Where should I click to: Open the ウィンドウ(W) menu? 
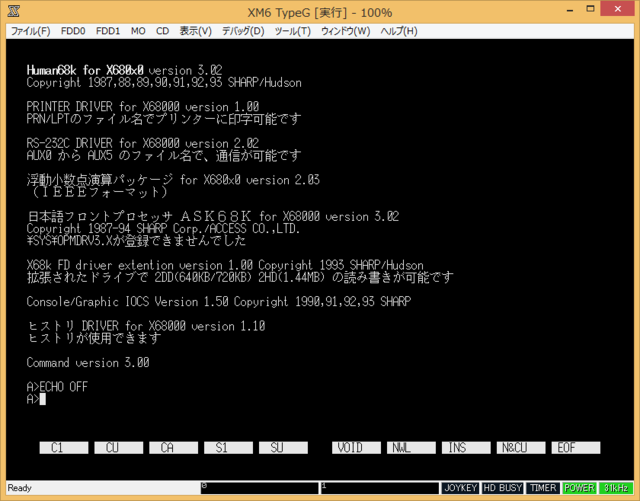345,31
